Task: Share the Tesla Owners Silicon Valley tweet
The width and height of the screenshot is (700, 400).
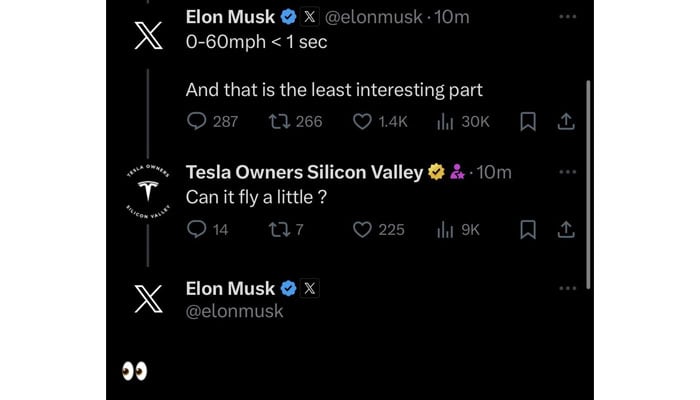Action: pyautogui.click(x=565, y=229)
